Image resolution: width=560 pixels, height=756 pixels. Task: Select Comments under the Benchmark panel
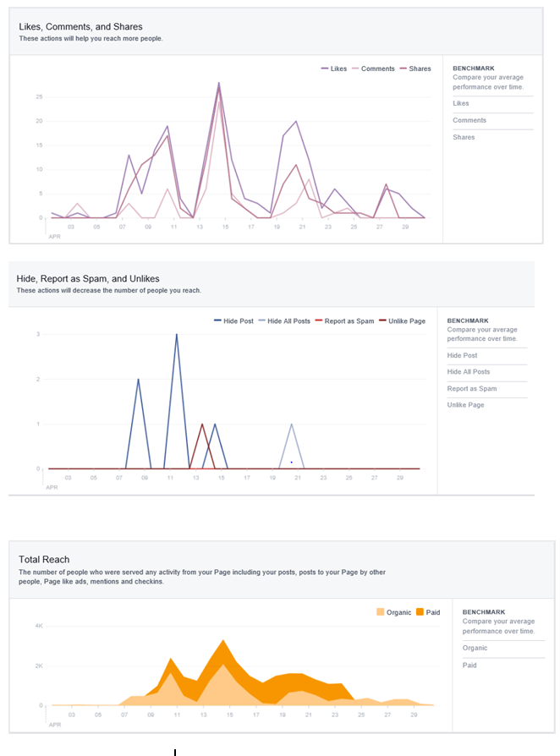(469, 120)
